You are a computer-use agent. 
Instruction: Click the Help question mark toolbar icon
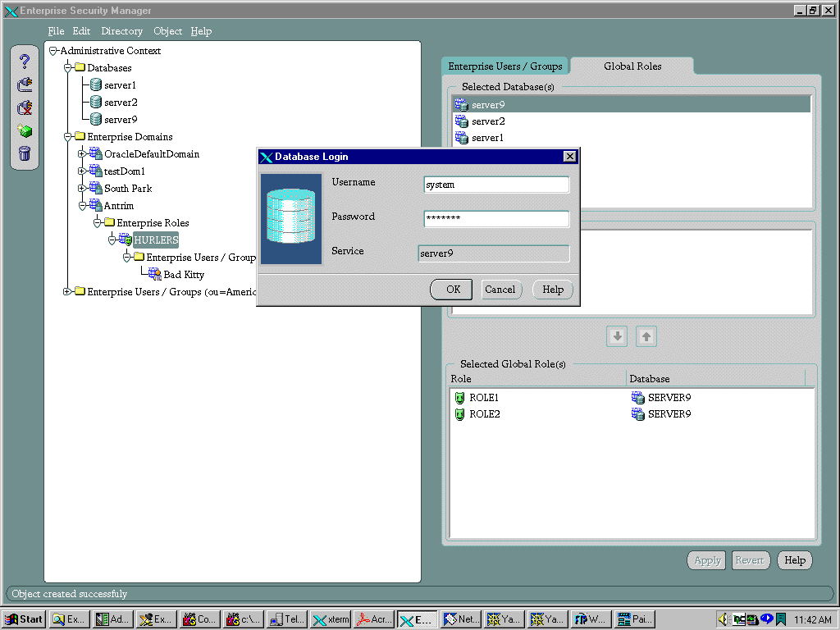click(25, 62)
